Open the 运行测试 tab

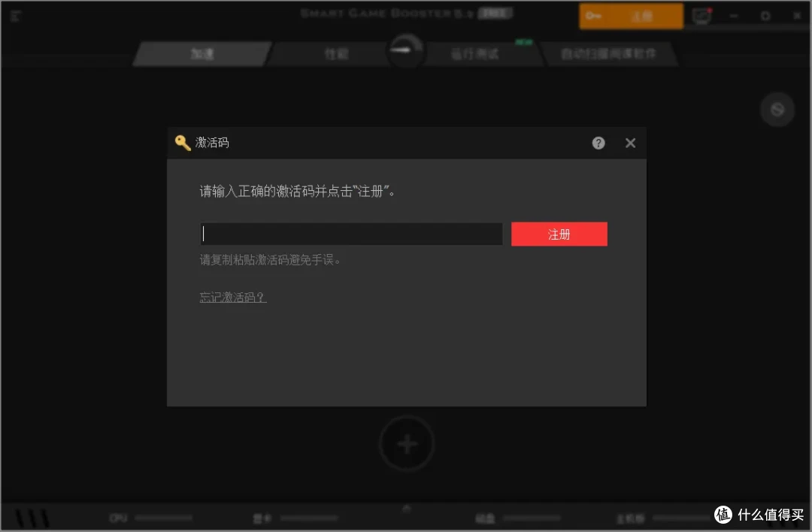coord(475,54)
